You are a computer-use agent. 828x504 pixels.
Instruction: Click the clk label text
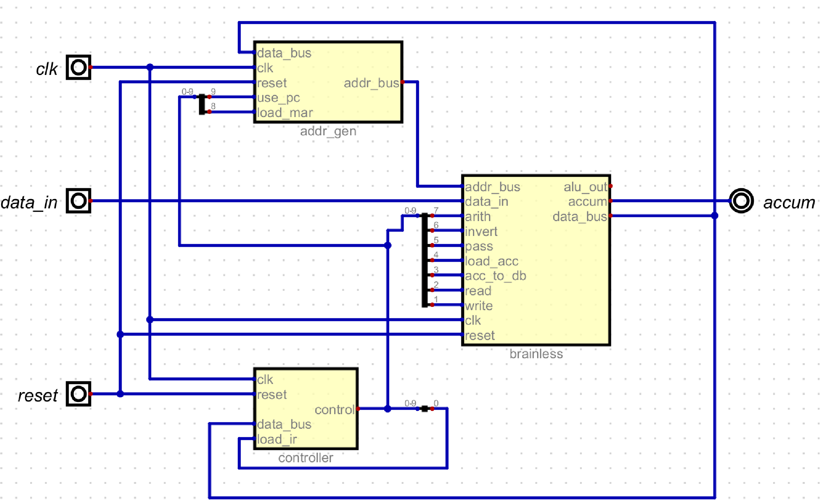coord(47,69)
